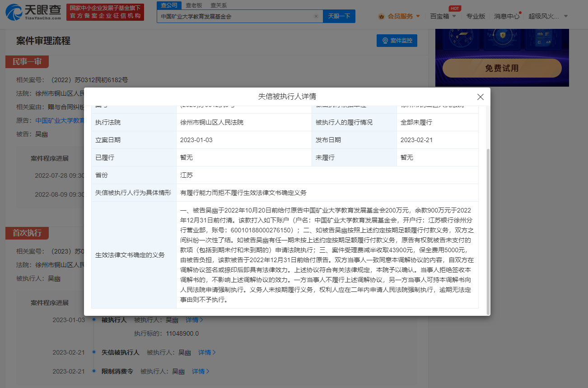Click the 2023-02-21 失信被执行人 timeline dot
This screenshot has width=588, height=388.
(x=93, y=351)
